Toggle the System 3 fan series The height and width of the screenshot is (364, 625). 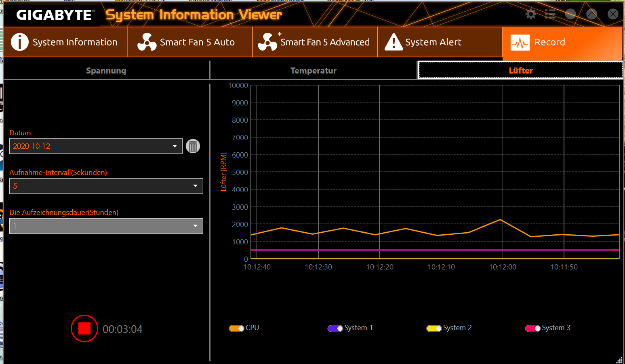coord(532,328)
